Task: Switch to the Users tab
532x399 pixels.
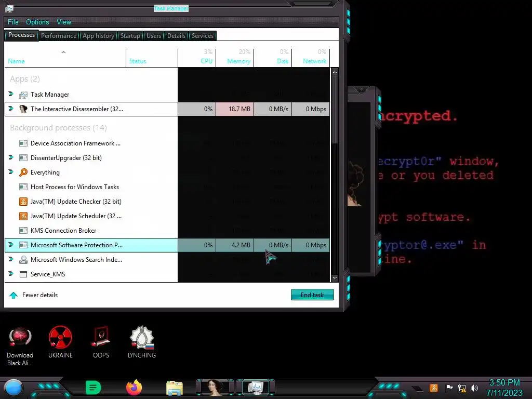Action: tap(154, 36)
